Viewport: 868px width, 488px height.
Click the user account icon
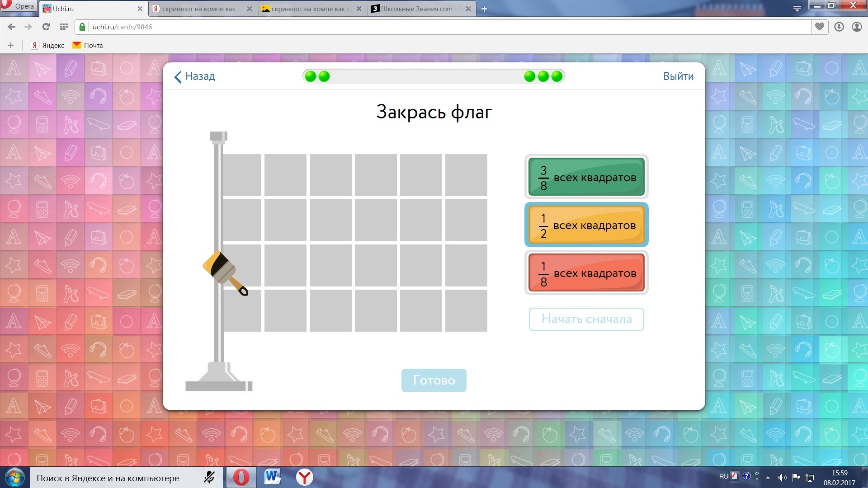click(857, 27)
